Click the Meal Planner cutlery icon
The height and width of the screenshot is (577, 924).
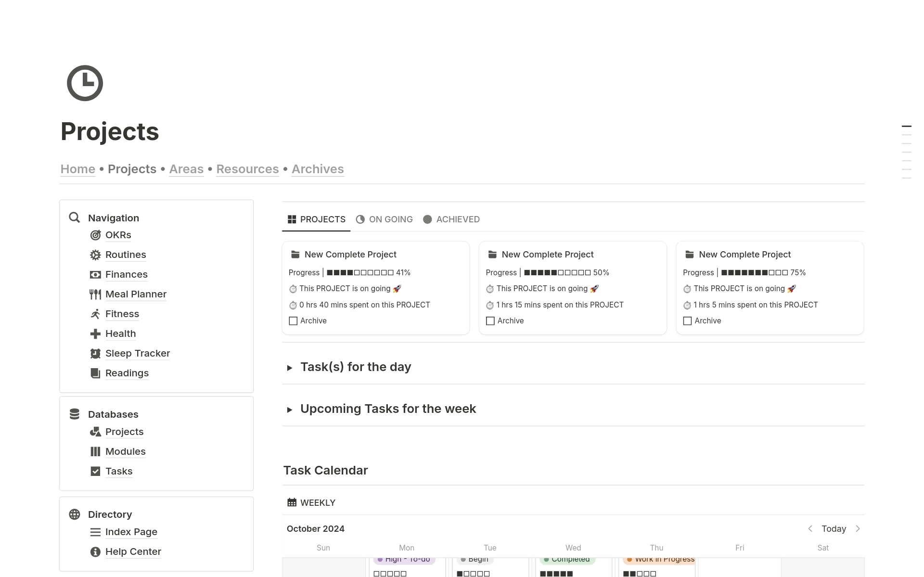click(95, 294)
